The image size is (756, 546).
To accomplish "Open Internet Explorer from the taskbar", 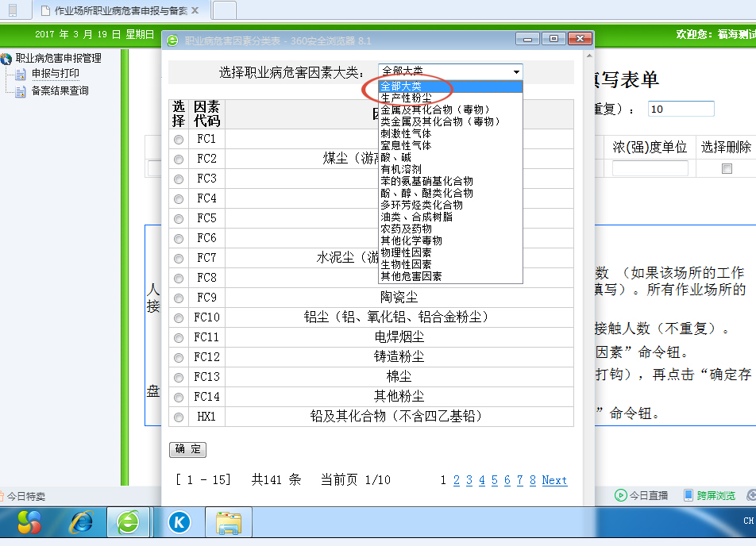I will coord(80,522).
